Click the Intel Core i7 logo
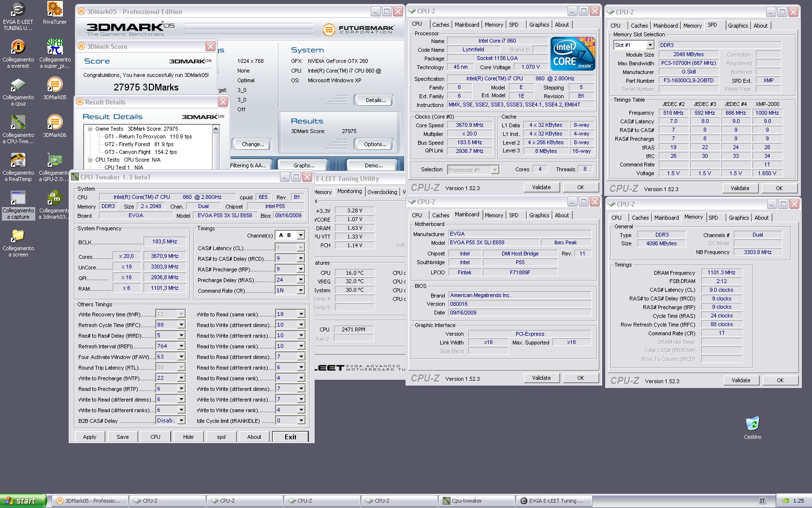The height and width of the screenshot is (508, 812). click(573, 54)
